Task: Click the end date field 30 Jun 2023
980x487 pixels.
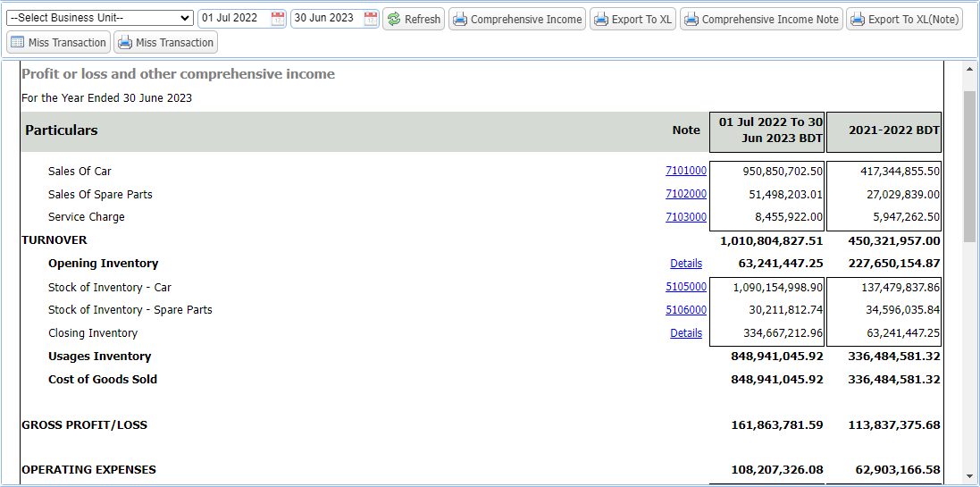Action: click(x=327, y=18)
